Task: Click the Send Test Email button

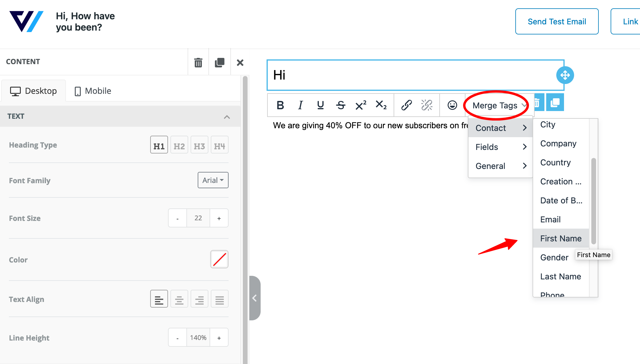Action: coord(557,21)
